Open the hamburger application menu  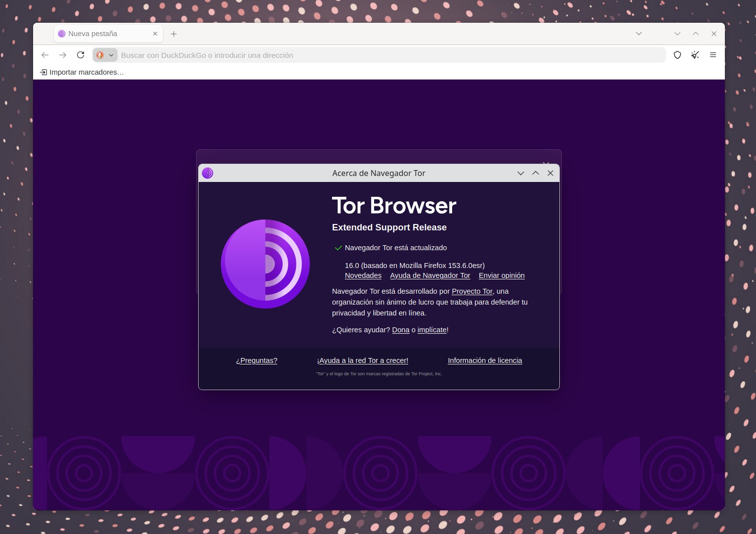tap(713, 55)
